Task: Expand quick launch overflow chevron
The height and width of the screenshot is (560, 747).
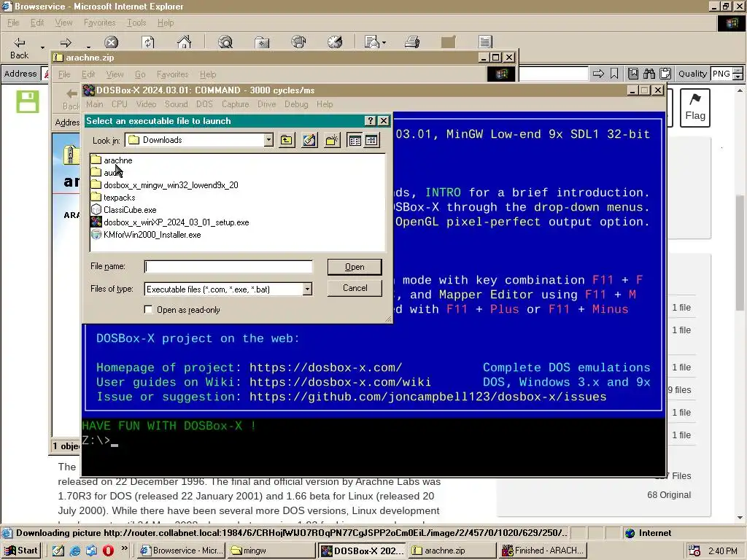Action: (124, 548)
